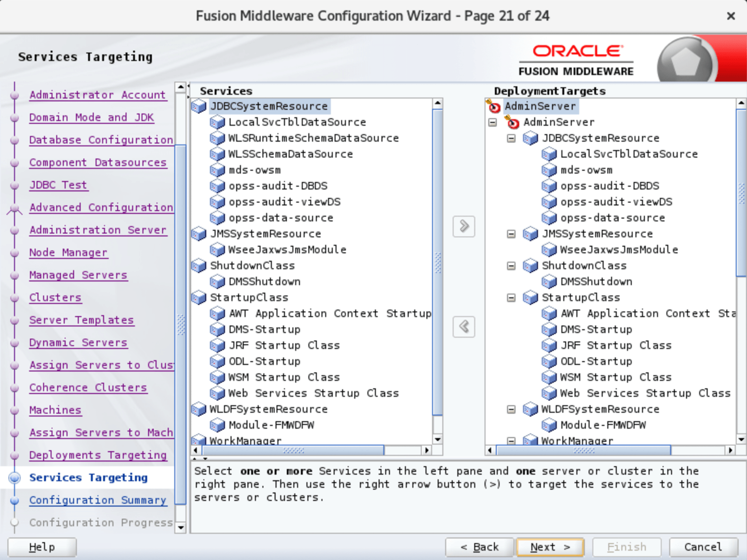Screen dimensions: 747x560
Task: Select WSM Startup Class in the Services pane
Action: click(x=284, y=377)
